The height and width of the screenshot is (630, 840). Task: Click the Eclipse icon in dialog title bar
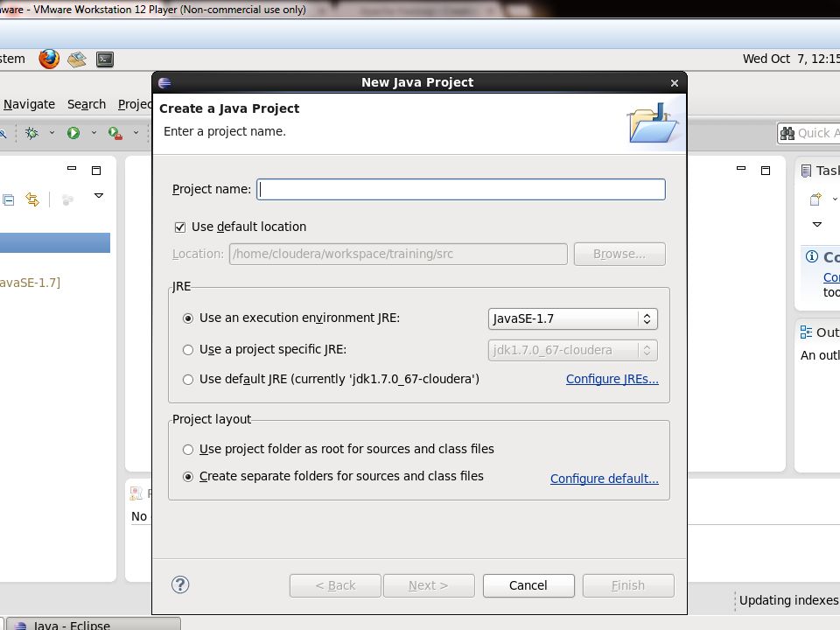(x=165, y=82)
